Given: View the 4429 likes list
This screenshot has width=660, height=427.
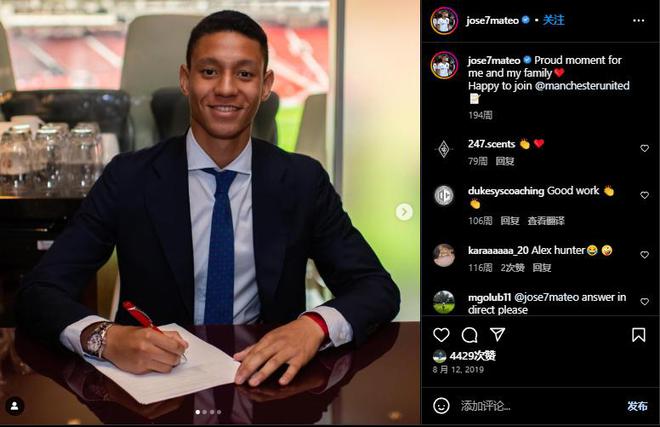Looking at the screenshot, I should 472,356.
